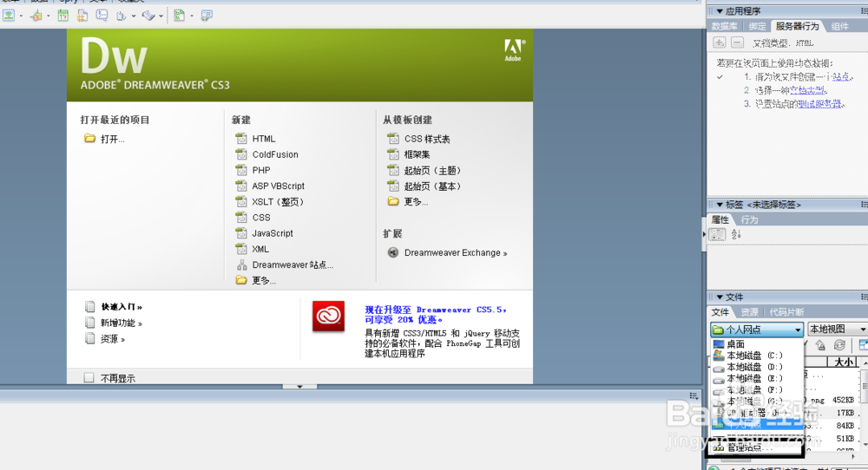Switch to the 绑定 tab

tap(757, 26)
